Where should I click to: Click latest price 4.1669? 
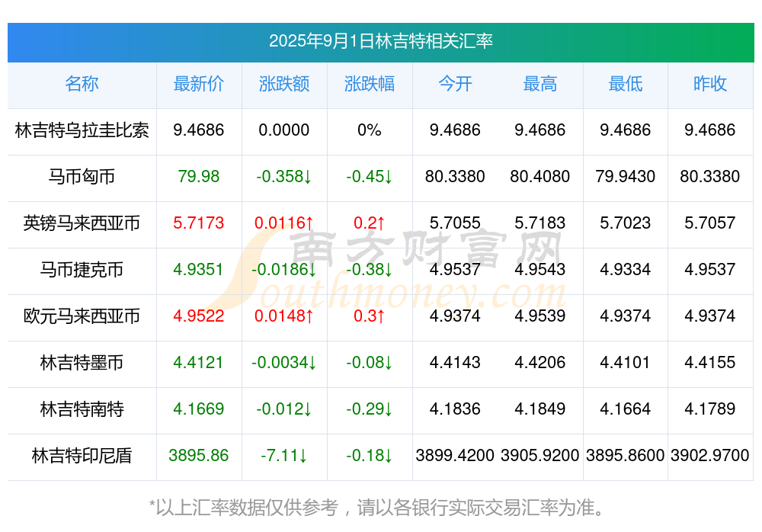point(198,409)
